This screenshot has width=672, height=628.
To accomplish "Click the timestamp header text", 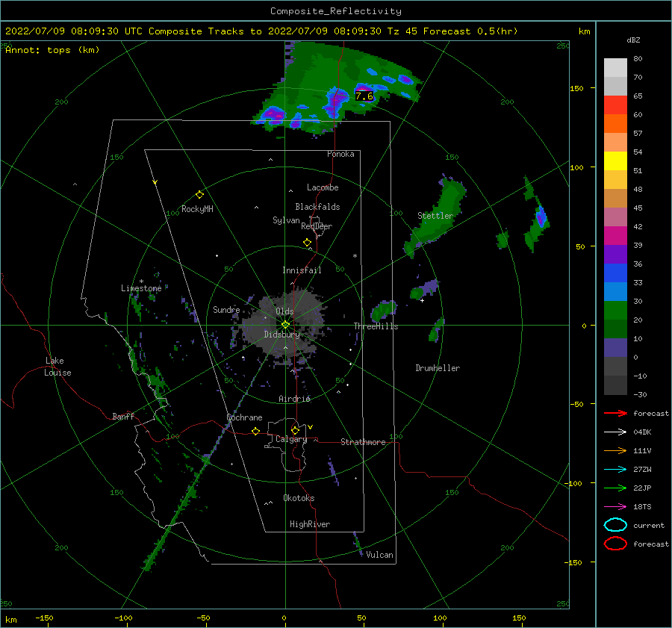I will tap(261, 31).
